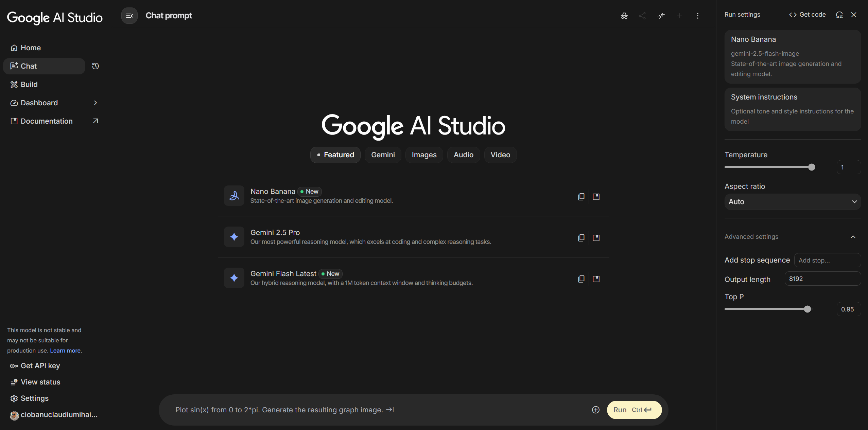Switch to the Images tab
Screen dimensions: 868x430
click(x=424, y=155)
